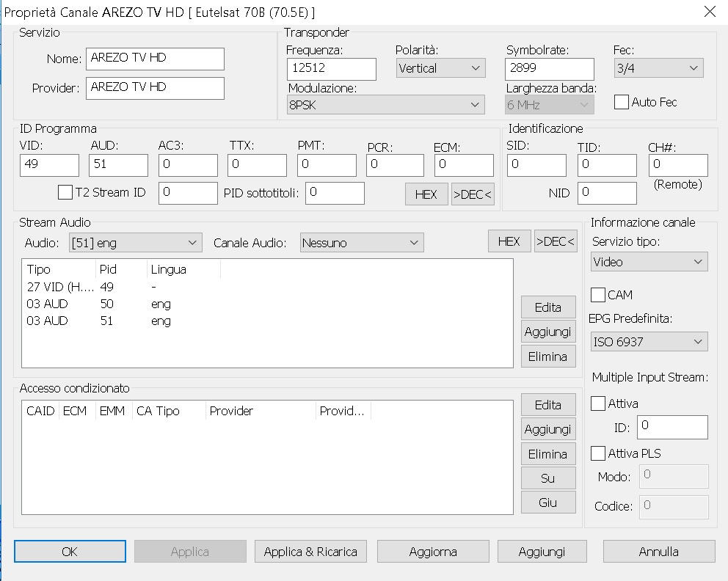Click the TID input field
Viewport: 728px width, 581px height.
click(x=608, y=165)
